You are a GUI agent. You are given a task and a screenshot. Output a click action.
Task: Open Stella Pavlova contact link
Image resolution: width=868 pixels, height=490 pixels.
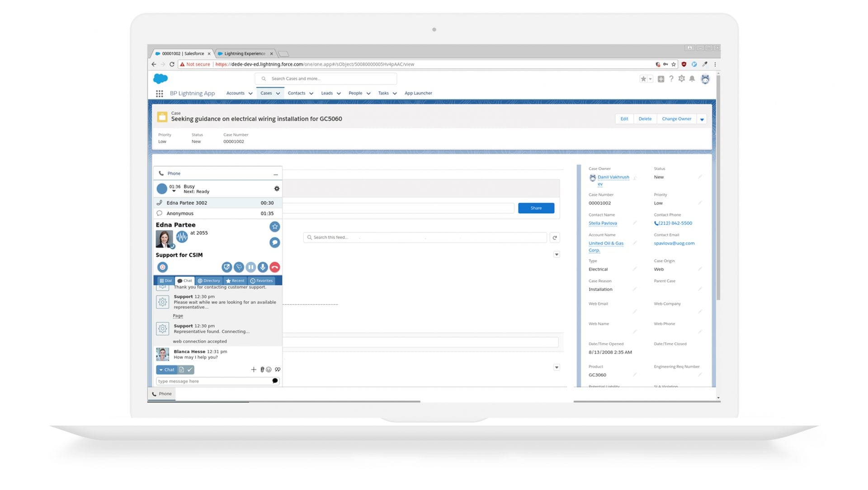coord(603,223)
